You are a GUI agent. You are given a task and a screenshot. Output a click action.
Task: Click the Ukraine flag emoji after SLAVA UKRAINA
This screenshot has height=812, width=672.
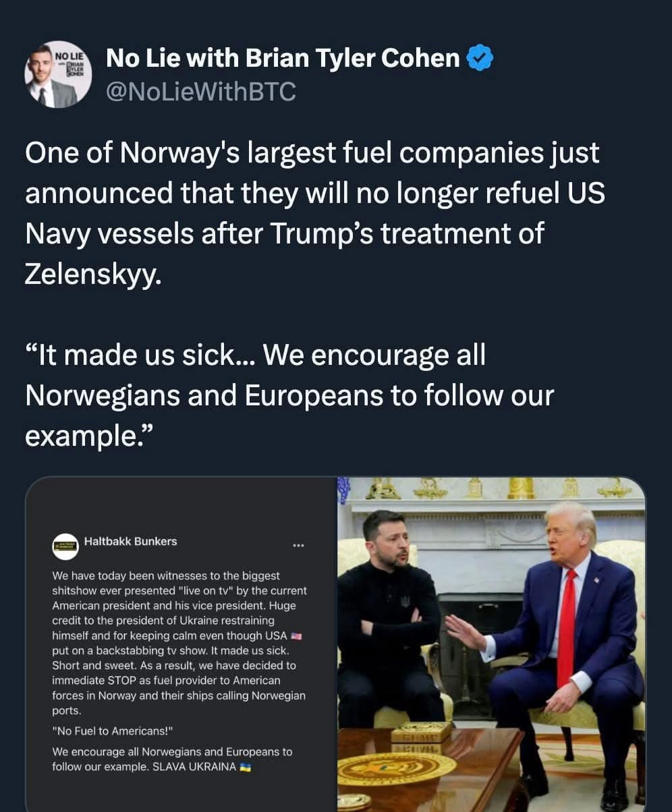tap(246, 767)
